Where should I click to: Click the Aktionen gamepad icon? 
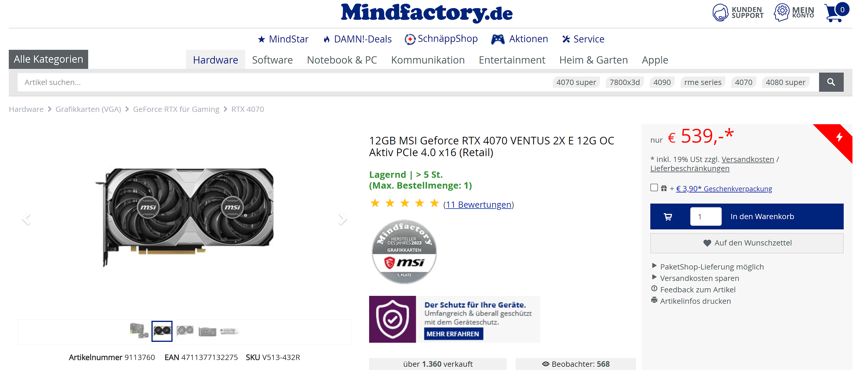click(498, 39)
